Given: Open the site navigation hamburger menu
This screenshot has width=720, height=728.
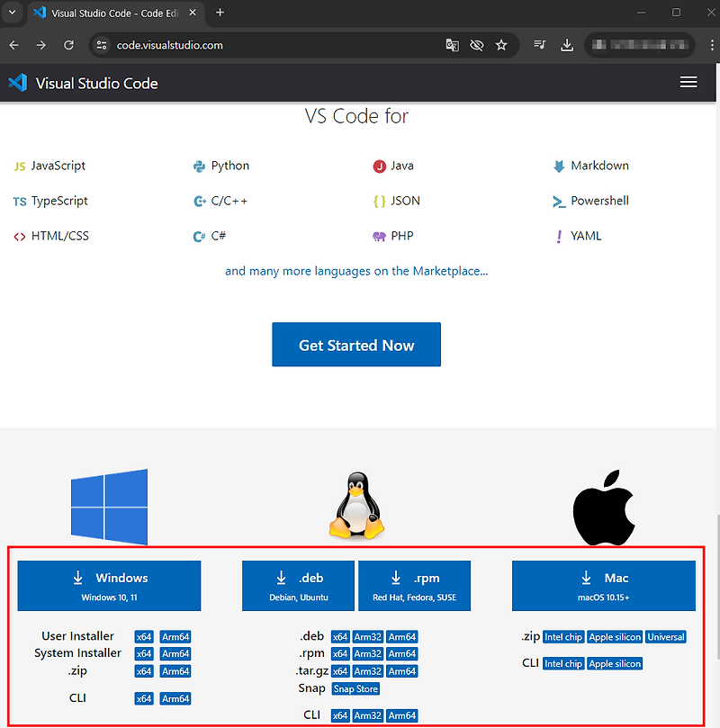Looking at the screenshot, I should point(688,82).
